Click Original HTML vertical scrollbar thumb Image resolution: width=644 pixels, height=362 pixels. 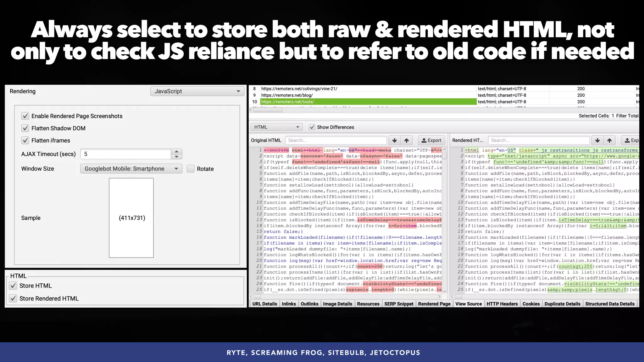[445, 156]
